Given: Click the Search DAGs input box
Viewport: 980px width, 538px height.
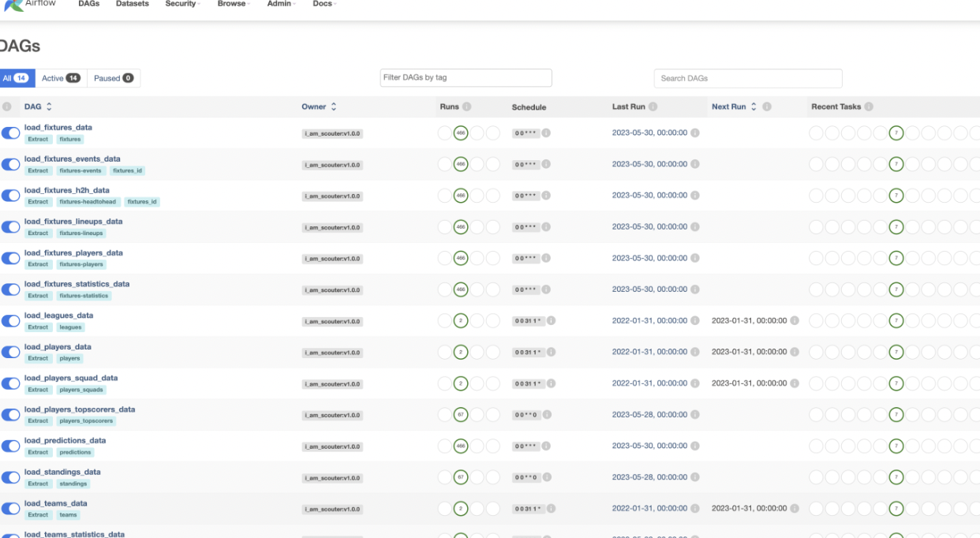Looking at the screenshot, I should [748, 78].
